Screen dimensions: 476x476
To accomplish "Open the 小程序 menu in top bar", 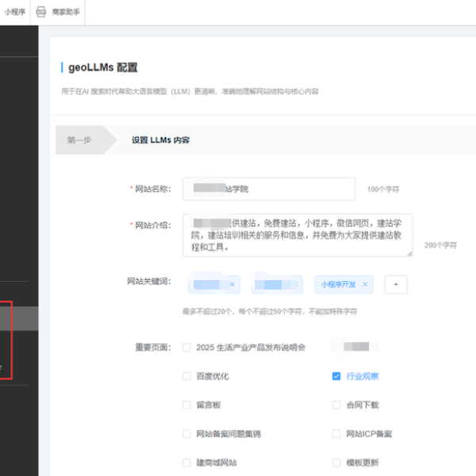I will pyautogui.click(x=14, y=12).
